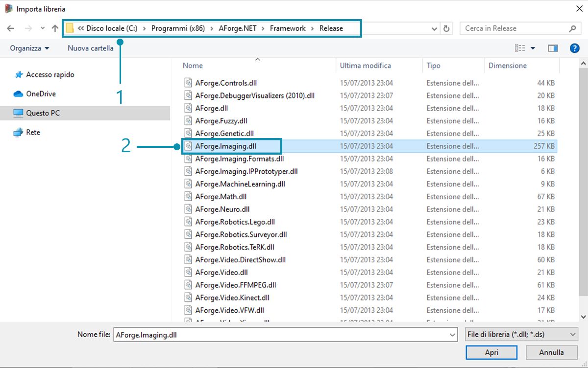The width and height of the screenshot is (588, 368).
Task: Open the Organizza menu
Action: pyautogui.click(x=30, y=48)
